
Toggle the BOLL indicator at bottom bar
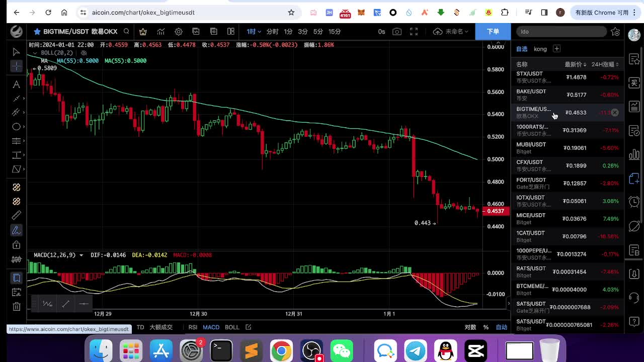232,327
